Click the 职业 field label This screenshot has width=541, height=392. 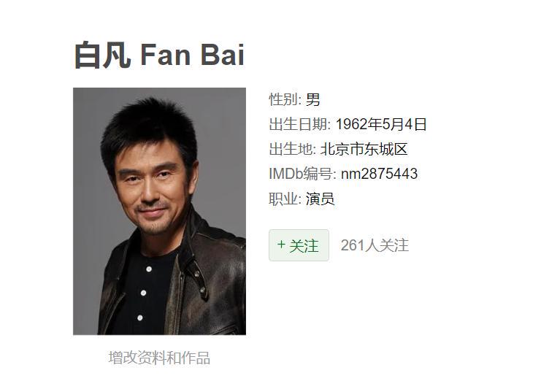[x=285, y=199]
